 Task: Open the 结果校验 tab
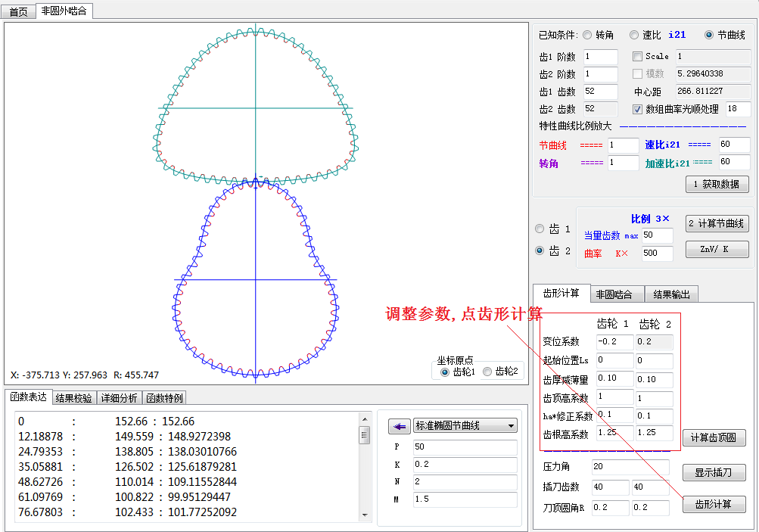point(73,397)
